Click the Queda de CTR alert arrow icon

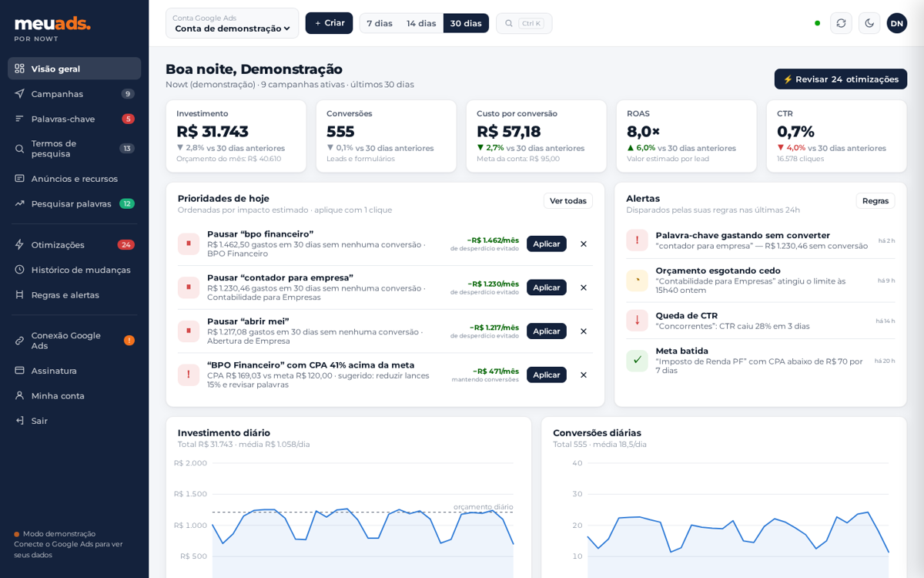(637, 321)
